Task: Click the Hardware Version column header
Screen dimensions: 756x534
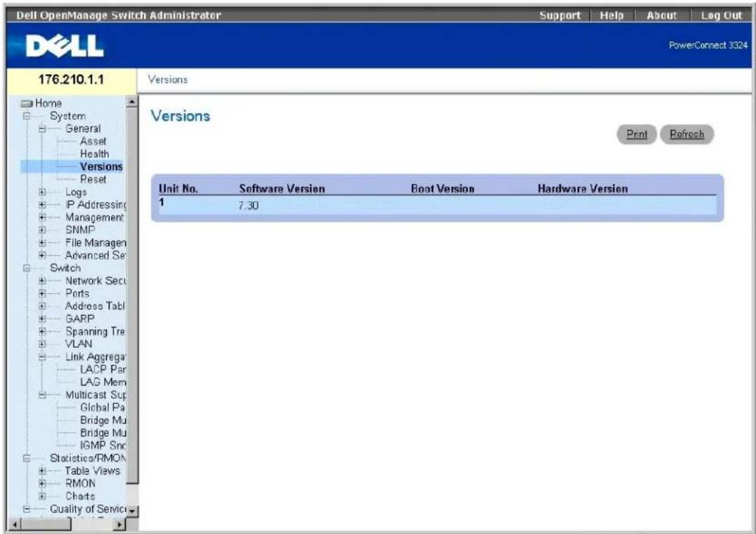Action: (583, 188)
